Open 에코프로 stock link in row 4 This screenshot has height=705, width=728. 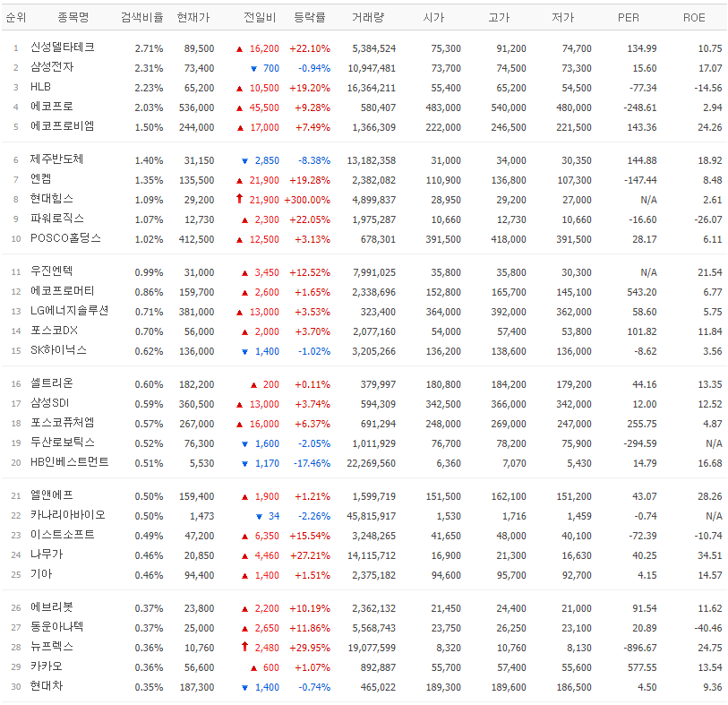pos(52,107)
